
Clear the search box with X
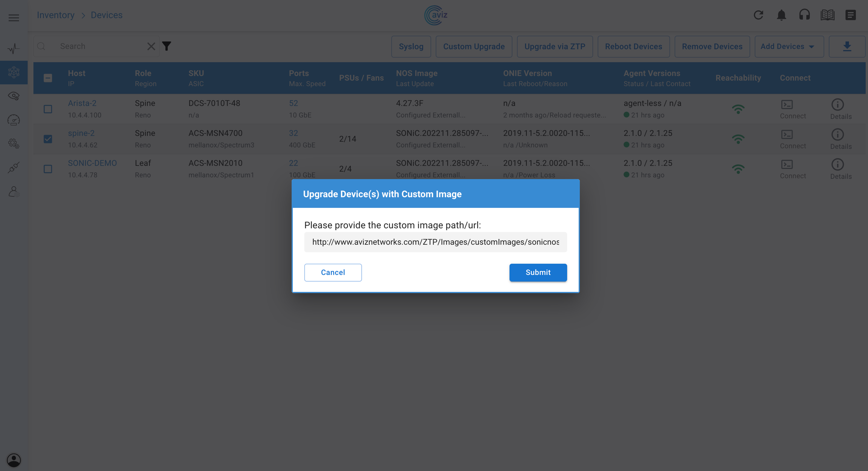[x=151, y=46]
